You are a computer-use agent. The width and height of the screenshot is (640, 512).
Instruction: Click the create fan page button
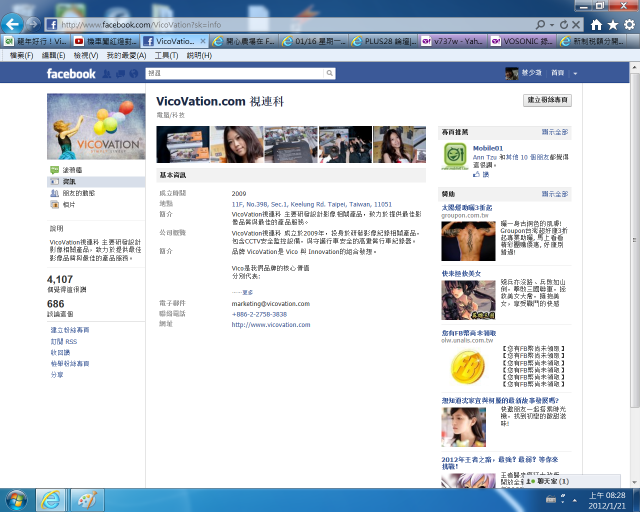click(x=547, y=100)
